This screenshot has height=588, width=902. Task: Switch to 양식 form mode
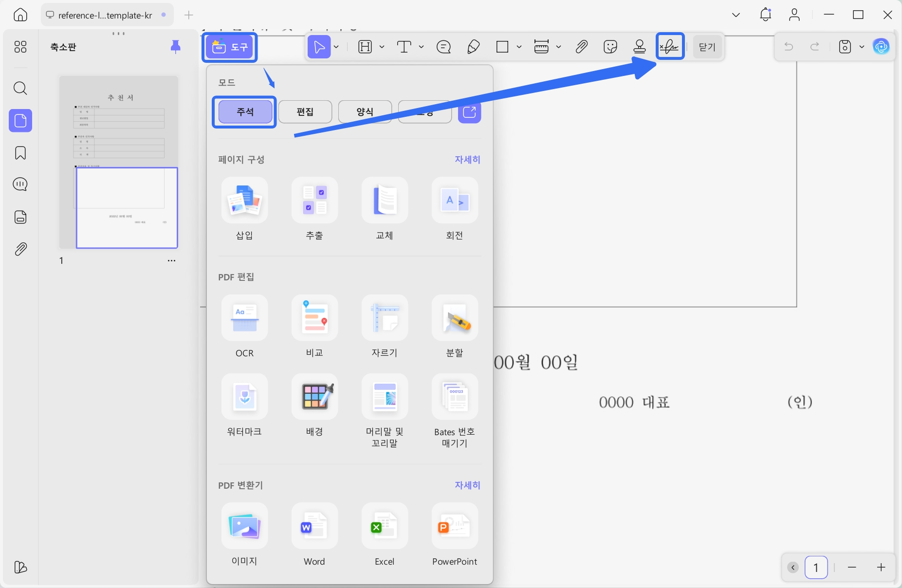click(365, 112)
